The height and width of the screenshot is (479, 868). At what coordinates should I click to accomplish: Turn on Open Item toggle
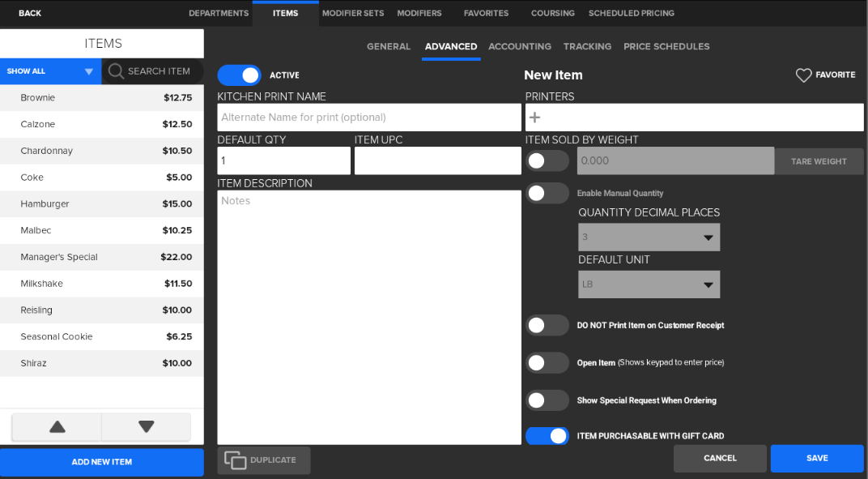[547, 363]
